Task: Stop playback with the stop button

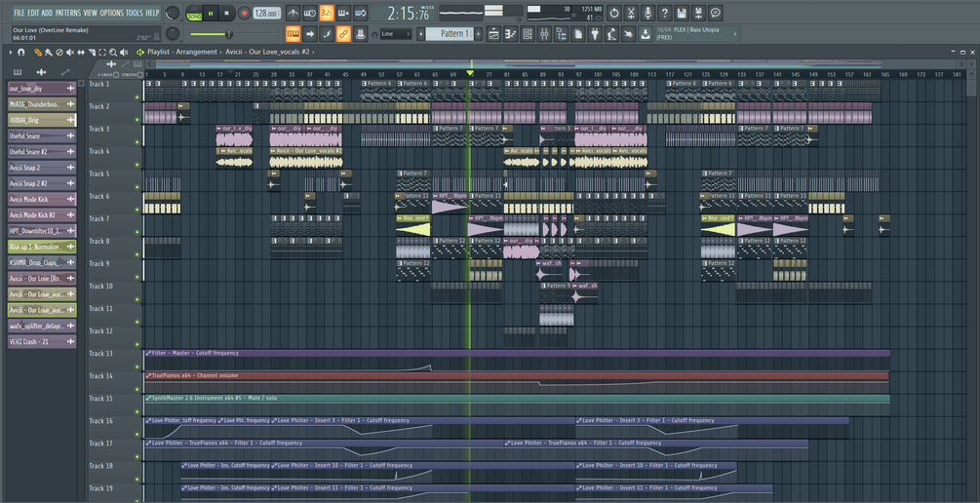Action: pyautogui.click(x=226, y=13)
